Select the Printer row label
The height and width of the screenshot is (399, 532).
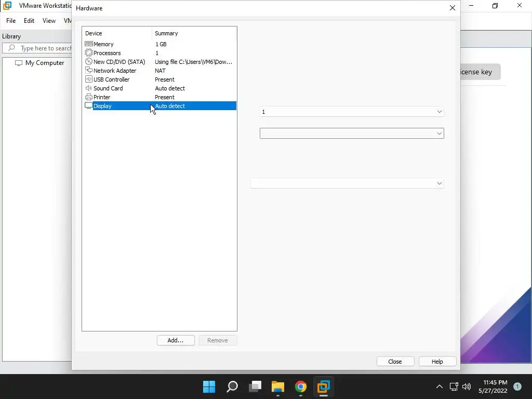click(102, 97)
